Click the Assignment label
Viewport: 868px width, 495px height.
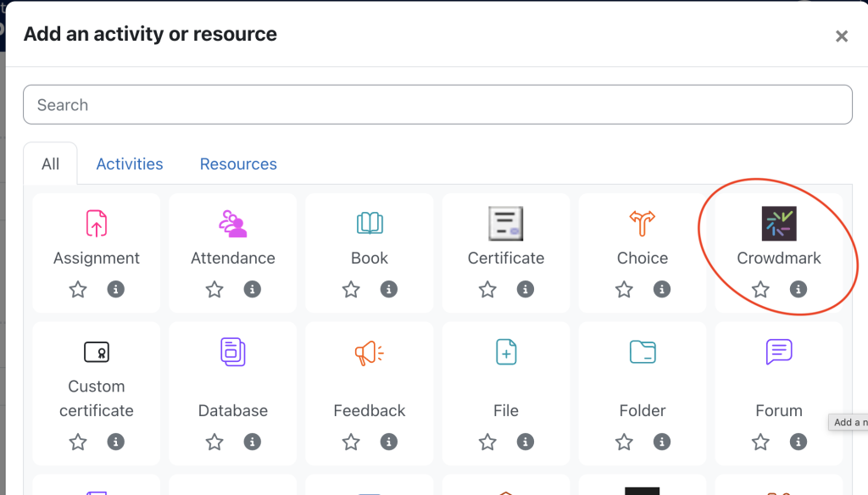(97, 258)
